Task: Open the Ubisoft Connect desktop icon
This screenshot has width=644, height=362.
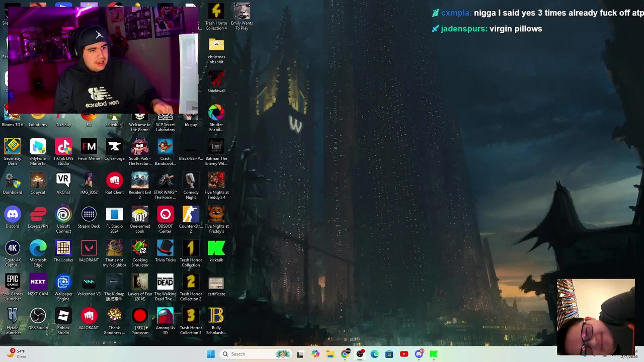Action: click(x=63, y=219)
